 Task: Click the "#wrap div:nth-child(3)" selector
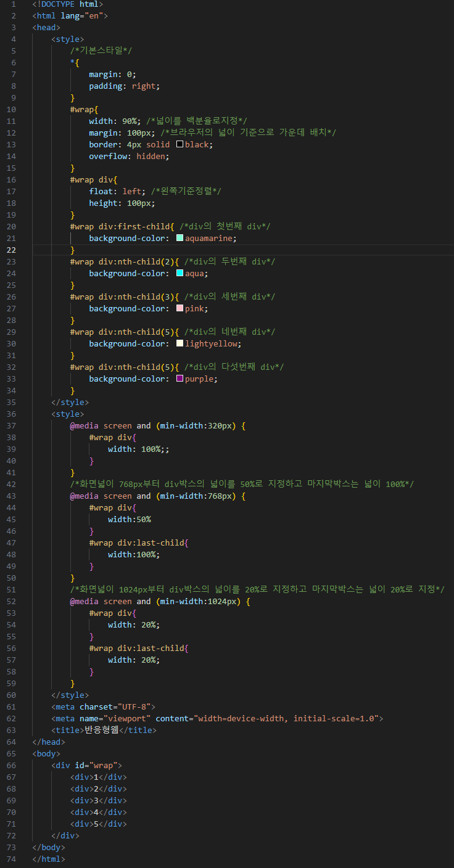coord(123,297)
